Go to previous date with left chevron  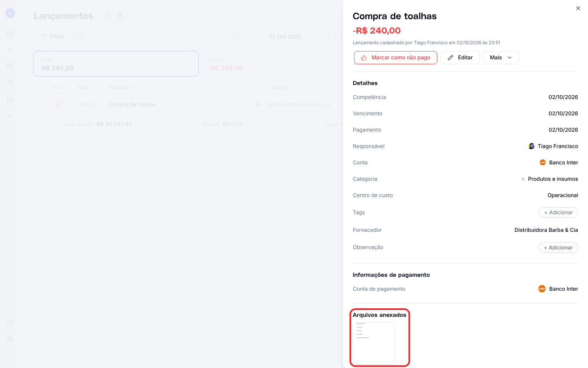point(234,37)
